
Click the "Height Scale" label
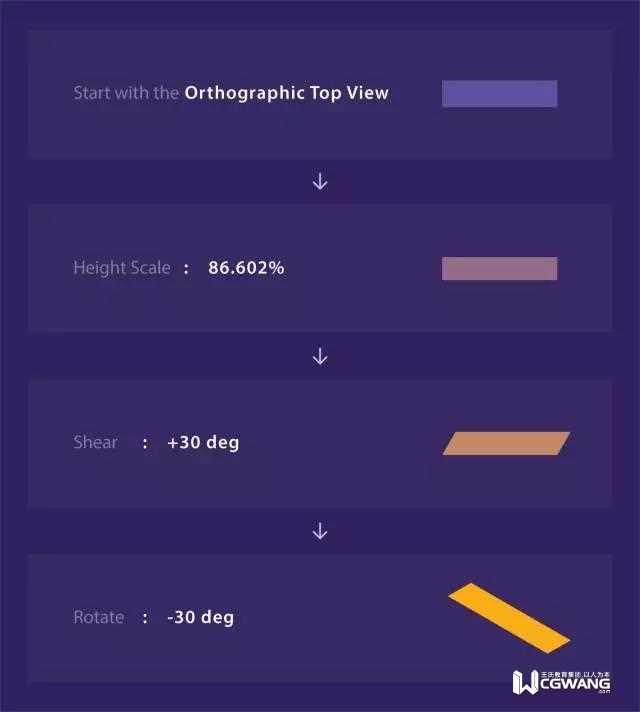click(121, 268)
